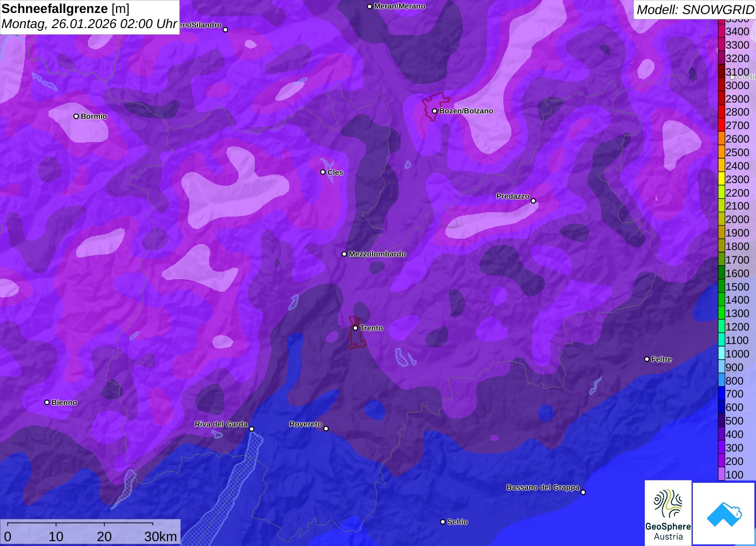Click the Bienno city marker dot
This screenshot has height=546, width=756.
[47, 402]
